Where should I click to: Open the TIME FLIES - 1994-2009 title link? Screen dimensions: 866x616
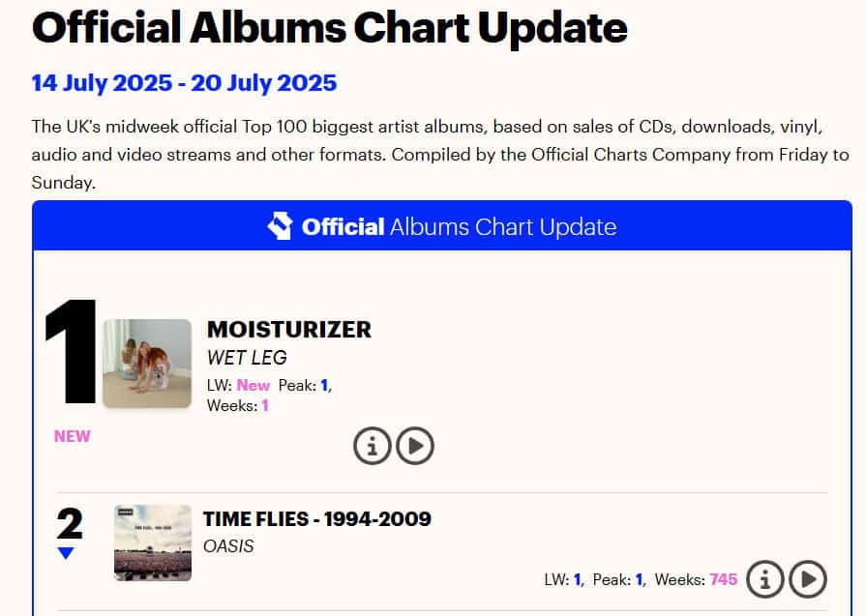coord(317,519)
